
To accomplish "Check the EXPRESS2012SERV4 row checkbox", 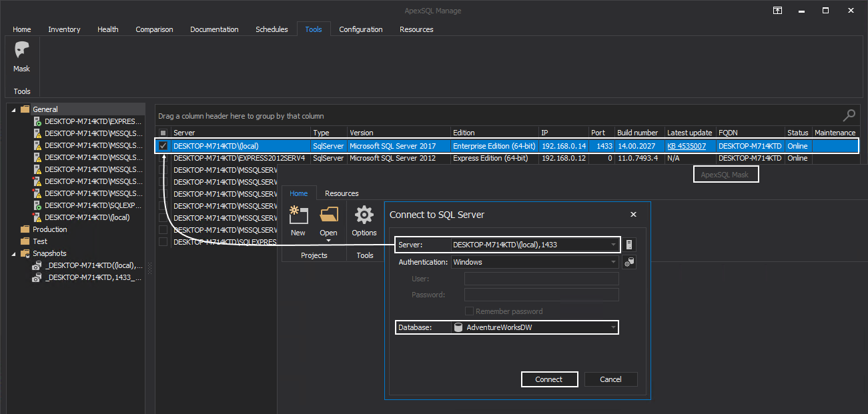I will (x=163, y=158).
